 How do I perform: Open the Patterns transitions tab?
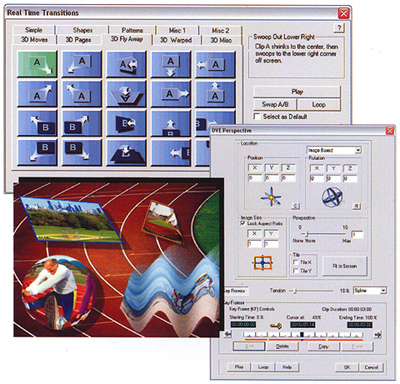tap(132, 30)
